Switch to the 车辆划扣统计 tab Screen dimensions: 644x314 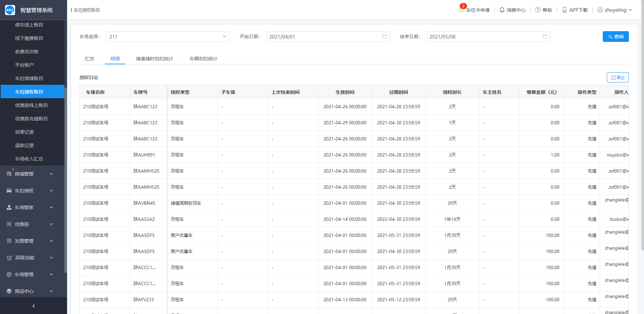203,59
